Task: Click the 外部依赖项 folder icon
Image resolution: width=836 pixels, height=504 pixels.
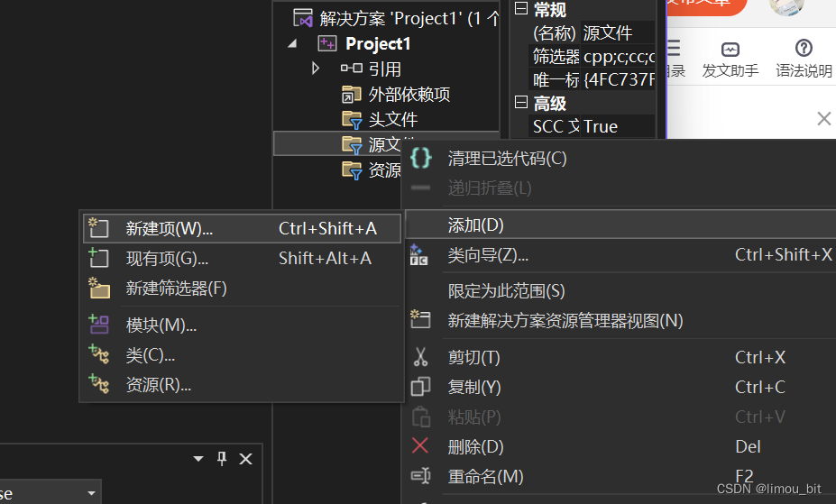Action: click(x=352, y=95)
